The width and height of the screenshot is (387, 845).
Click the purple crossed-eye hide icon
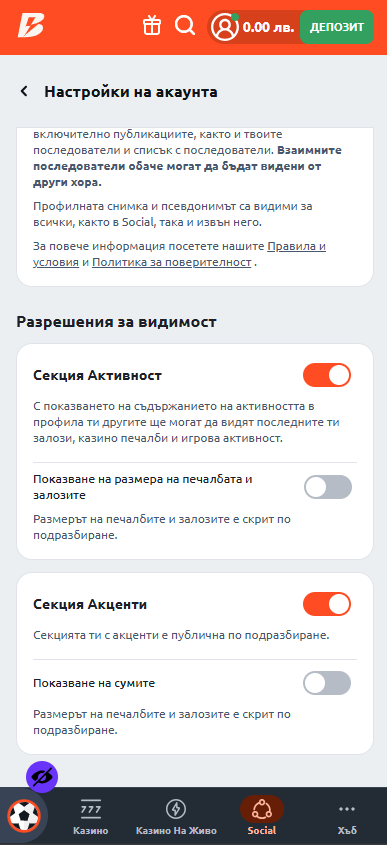coord(42,777)
